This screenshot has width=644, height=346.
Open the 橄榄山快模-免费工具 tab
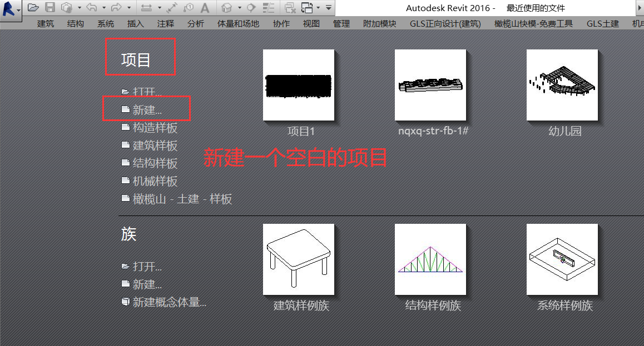click(533, 24)
